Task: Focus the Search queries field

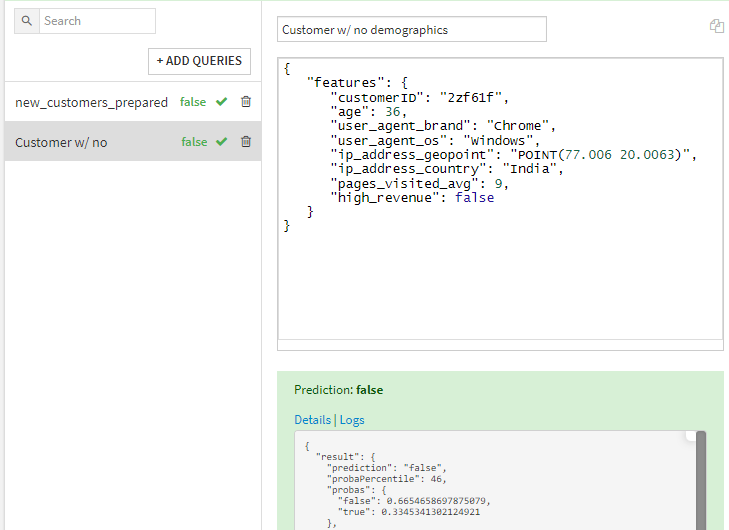Action: coord(98,21)
